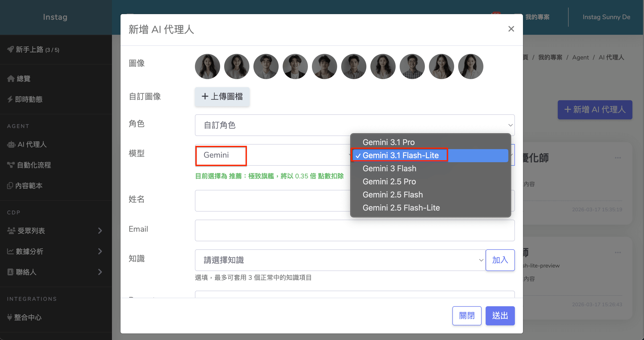Choose Gemini 3.1 Pro from list
This screenshot has width=644, height=340.
tap(388, 142)
